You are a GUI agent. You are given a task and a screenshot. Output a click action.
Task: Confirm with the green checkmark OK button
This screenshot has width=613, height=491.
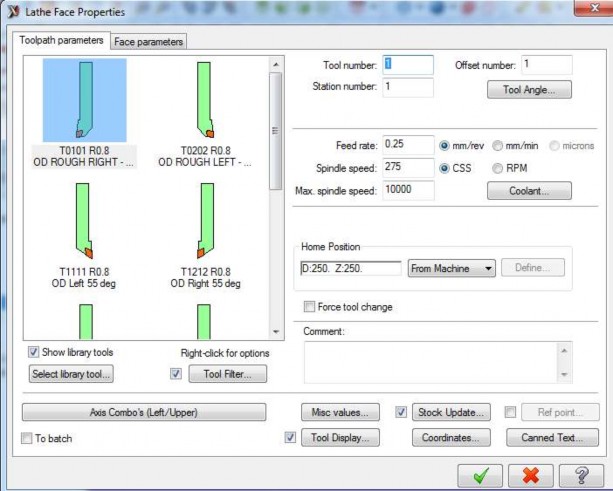[x=480, y=475]
